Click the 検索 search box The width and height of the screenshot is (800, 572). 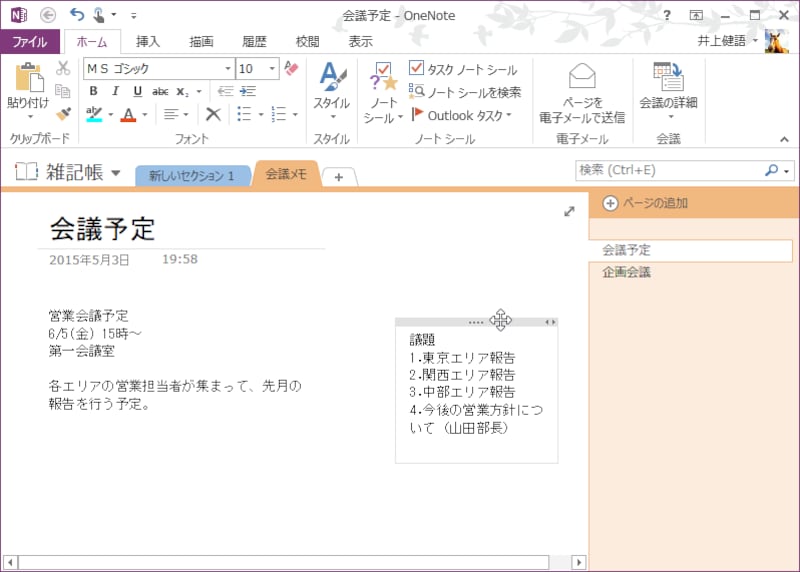tap(669, 170)
